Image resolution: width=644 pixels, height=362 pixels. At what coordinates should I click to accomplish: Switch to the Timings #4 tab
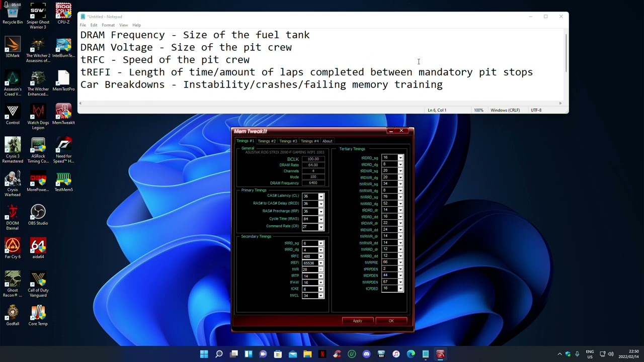click(309, 141)
